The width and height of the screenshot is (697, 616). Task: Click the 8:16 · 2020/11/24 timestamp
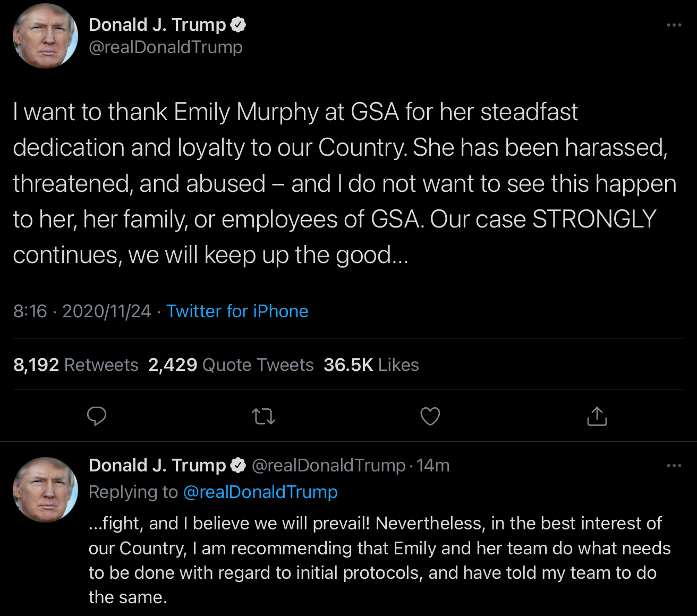point(82,311)
